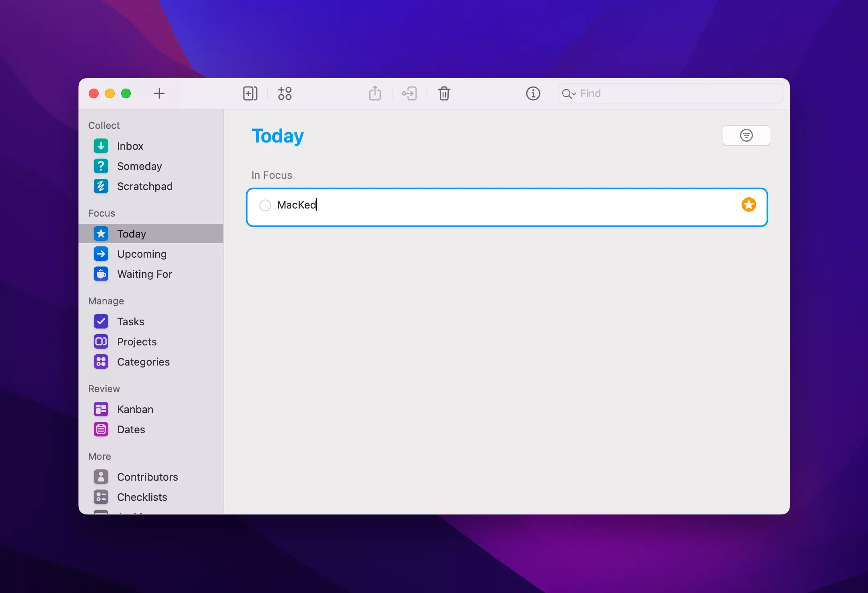Open the Waiting For list
Image resolution: width=868 pixels, height=593 pixels.
pos(144,274)
